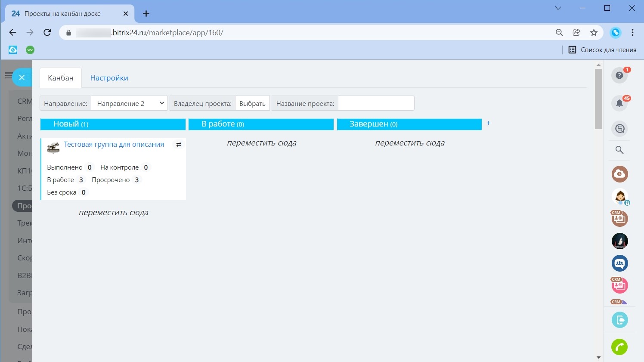Open the chat messages icon below the bell

coord(619,129)
